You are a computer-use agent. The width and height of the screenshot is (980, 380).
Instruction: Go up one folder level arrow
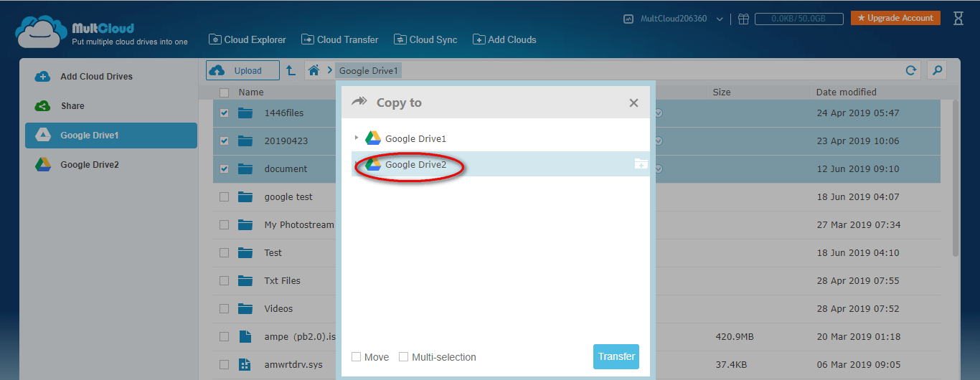point(291,70)
